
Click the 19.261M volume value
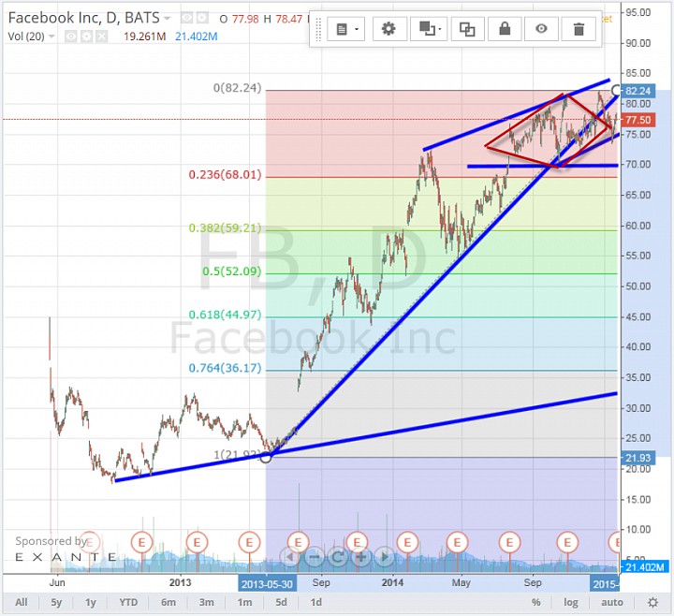(145, 37)
